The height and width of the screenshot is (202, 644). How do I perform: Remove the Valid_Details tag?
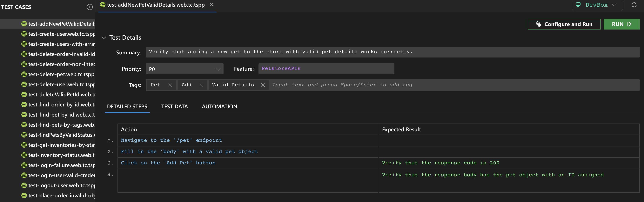tap(263, 85)
